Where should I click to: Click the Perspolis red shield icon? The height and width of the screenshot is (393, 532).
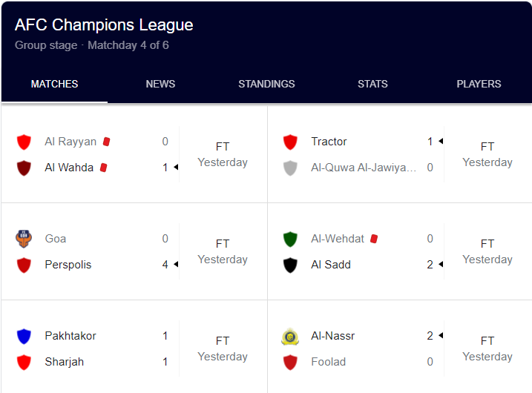24,265
